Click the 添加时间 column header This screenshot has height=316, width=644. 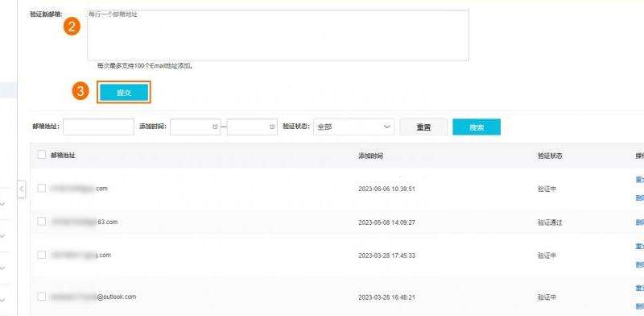(x=371, y=156)
